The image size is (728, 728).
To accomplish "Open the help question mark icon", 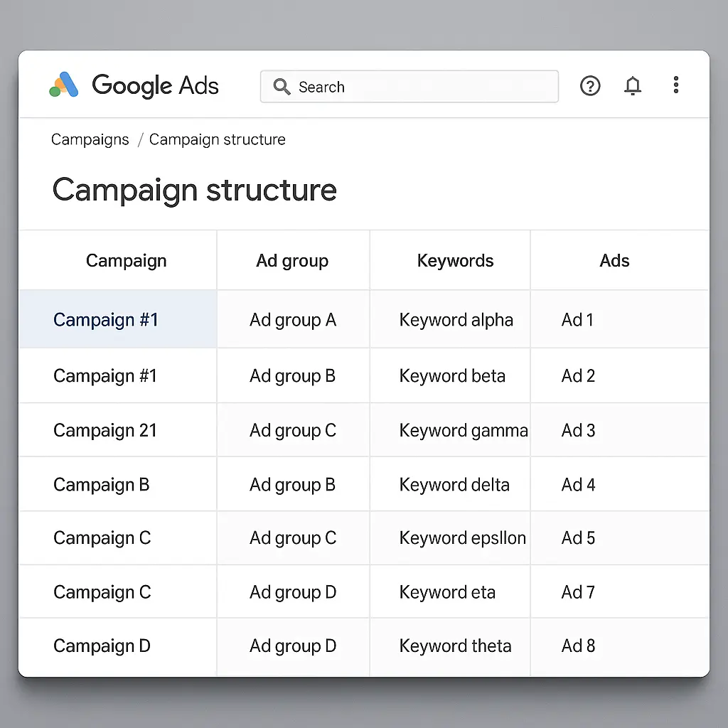I will pos(590,86).
